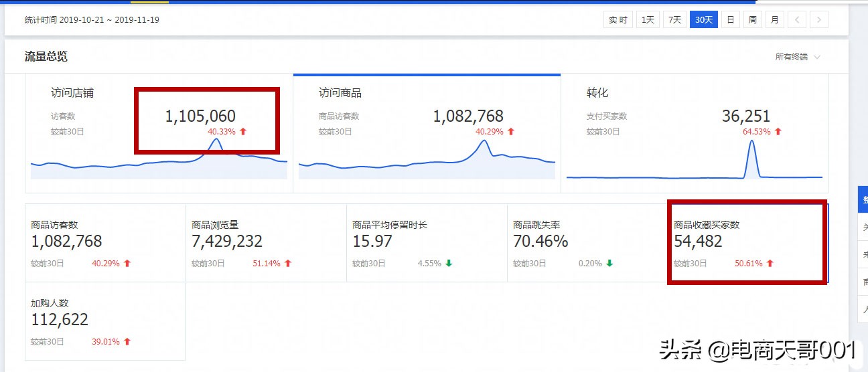Viewport: 868px width, 372px height.
Task: Select the 商品收藏买家数 metric card
Action: (748, 243)
